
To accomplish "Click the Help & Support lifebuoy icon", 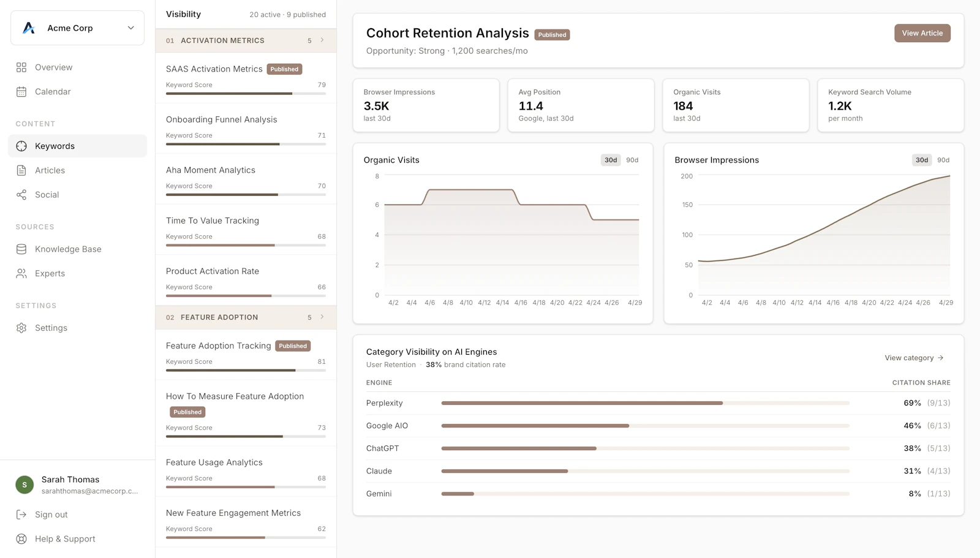I will tap(21, 539).
